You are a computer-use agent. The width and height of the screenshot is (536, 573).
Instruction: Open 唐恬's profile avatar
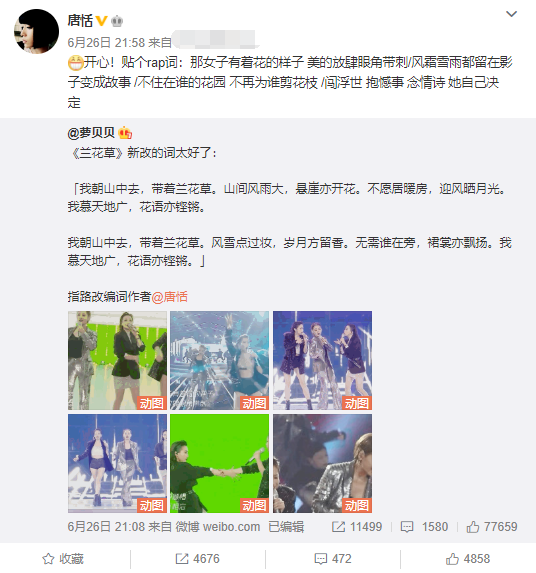coord(36,31)
